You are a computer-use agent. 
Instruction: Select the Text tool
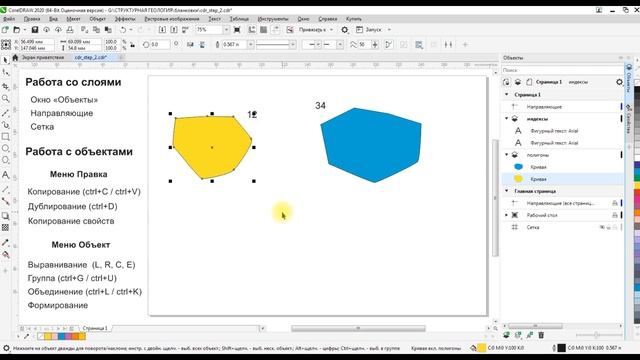5,175
